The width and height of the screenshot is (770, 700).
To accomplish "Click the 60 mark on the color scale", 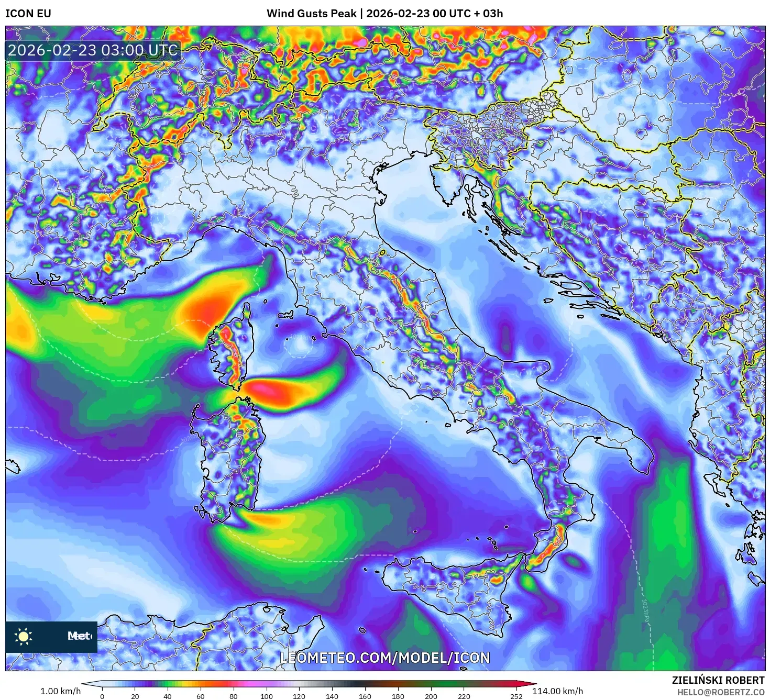I will pos(201,696).
